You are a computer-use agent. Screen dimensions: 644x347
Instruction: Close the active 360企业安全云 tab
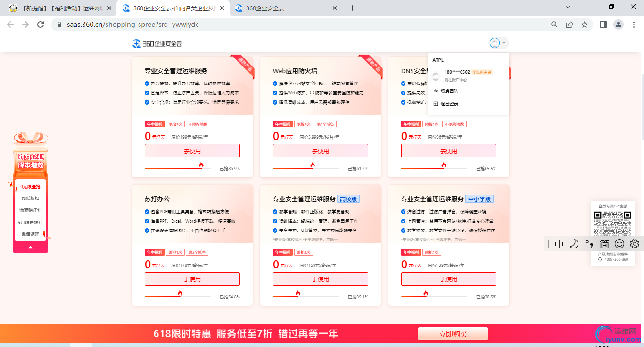click(x=222, y=8)
